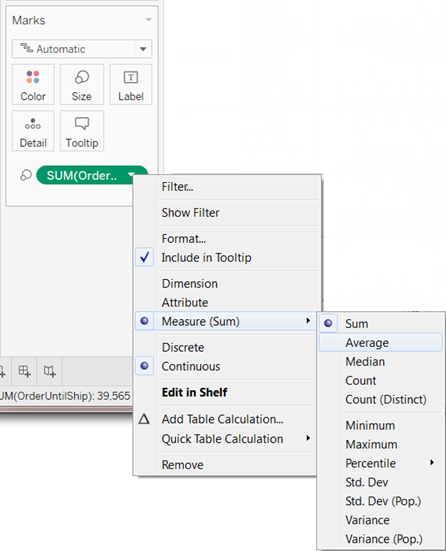Expand the Percentile submenu arrow
The height and width of the screenshot is (551, 446).
tap(432, 463)
